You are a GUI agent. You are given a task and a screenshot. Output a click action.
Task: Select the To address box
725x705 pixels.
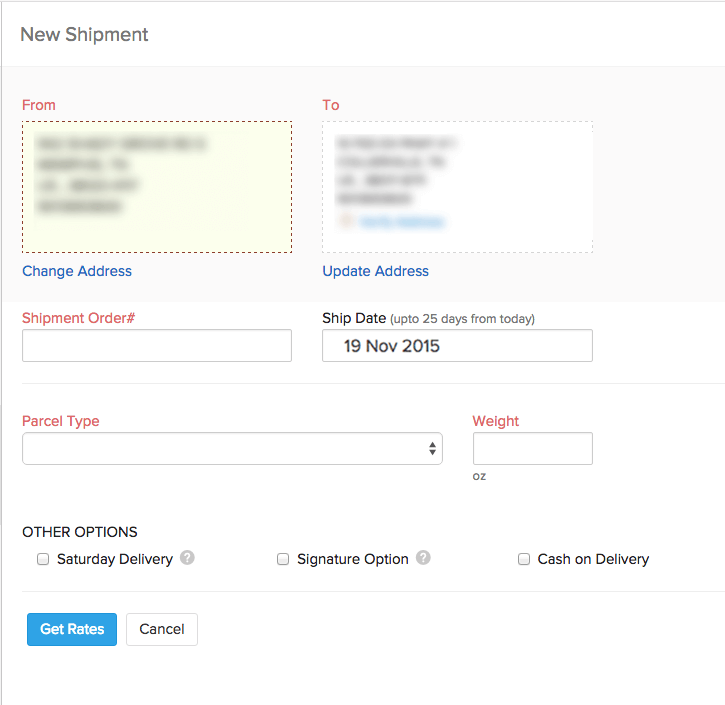(457, 187)
